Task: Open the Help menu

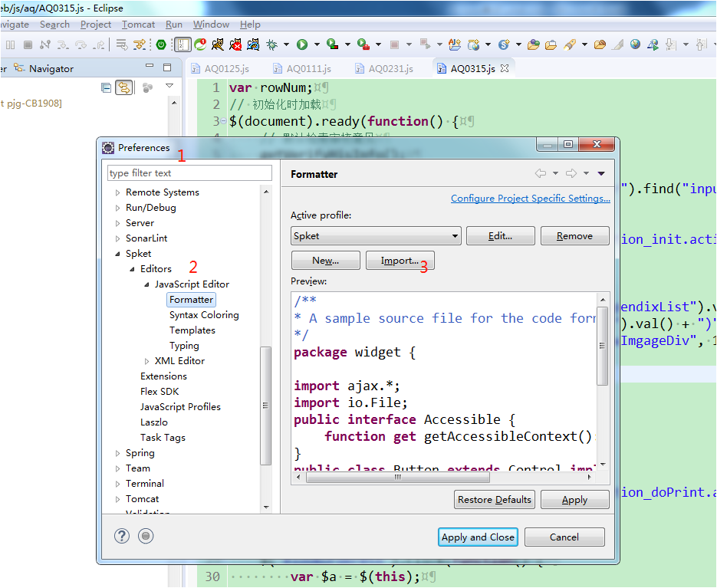Action: point(250,25)
